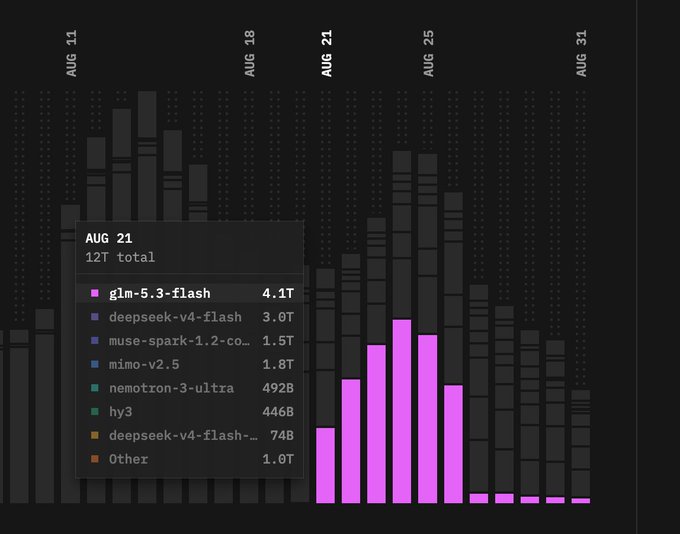
Task: Select the AUG 11 axis label
Action: 71,53
